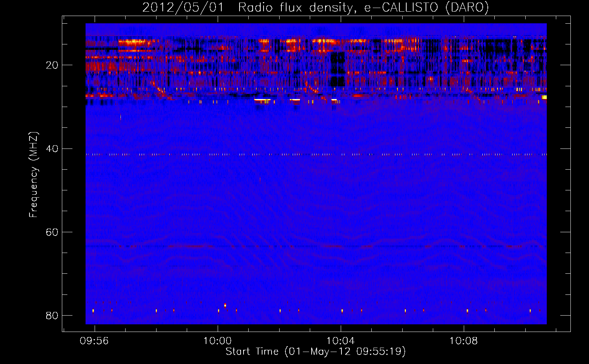Click the frequency tick label "60"

click(52, 232)
